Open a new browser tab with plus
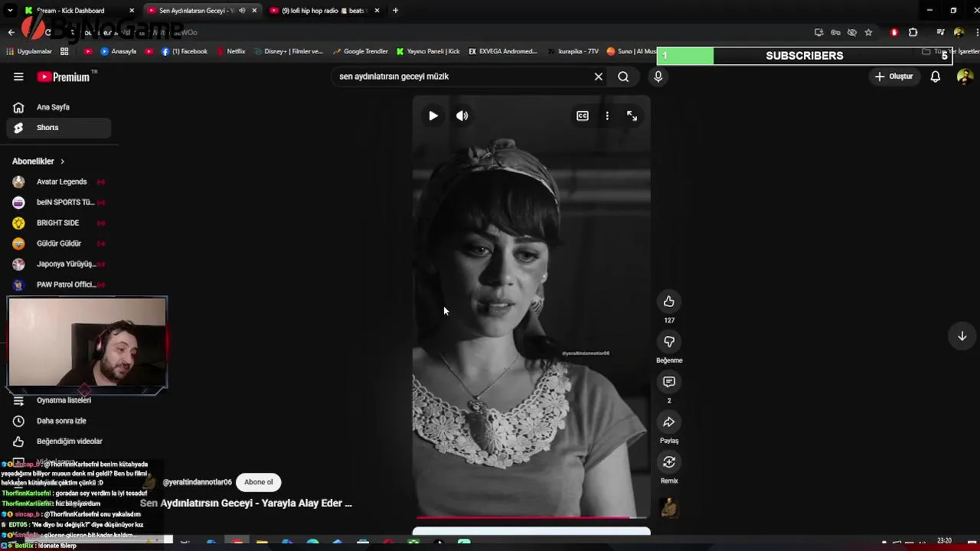Image resolution: width=980 pixels, height=551 pixels. [x=395, y=11]
